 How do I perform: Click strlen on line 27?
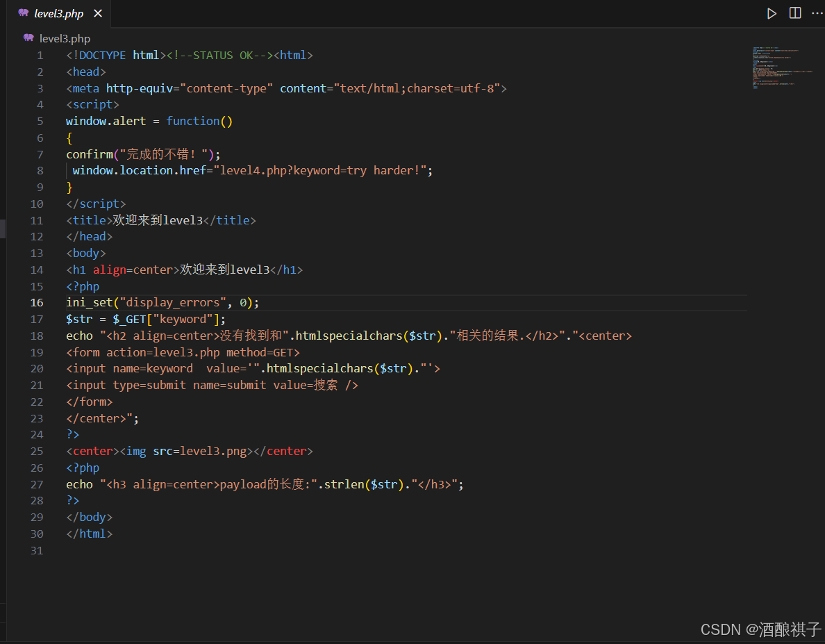(344, 485)
